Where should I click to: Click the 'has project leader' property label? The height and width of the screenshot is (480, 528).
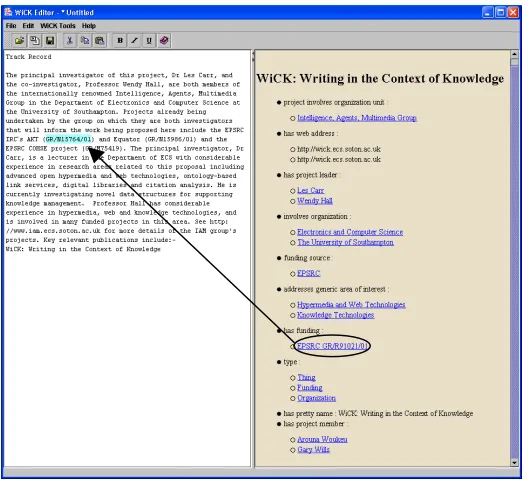[312, 175]
